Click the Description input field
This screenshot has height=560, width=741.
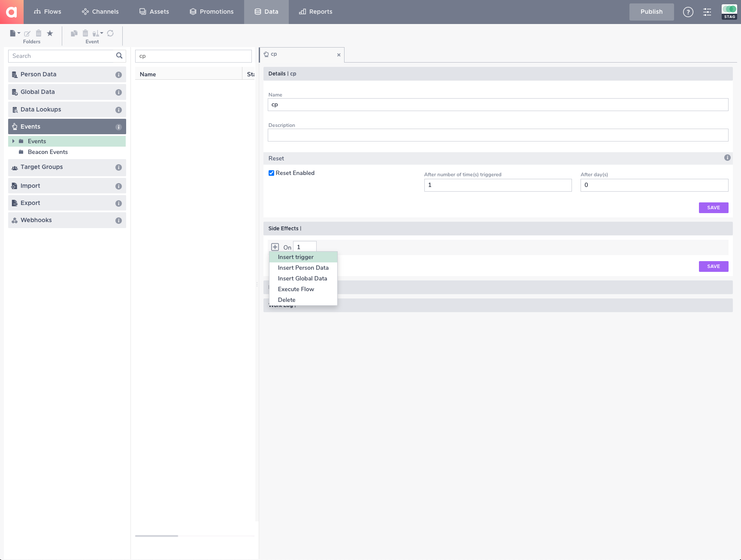point(498,135)
